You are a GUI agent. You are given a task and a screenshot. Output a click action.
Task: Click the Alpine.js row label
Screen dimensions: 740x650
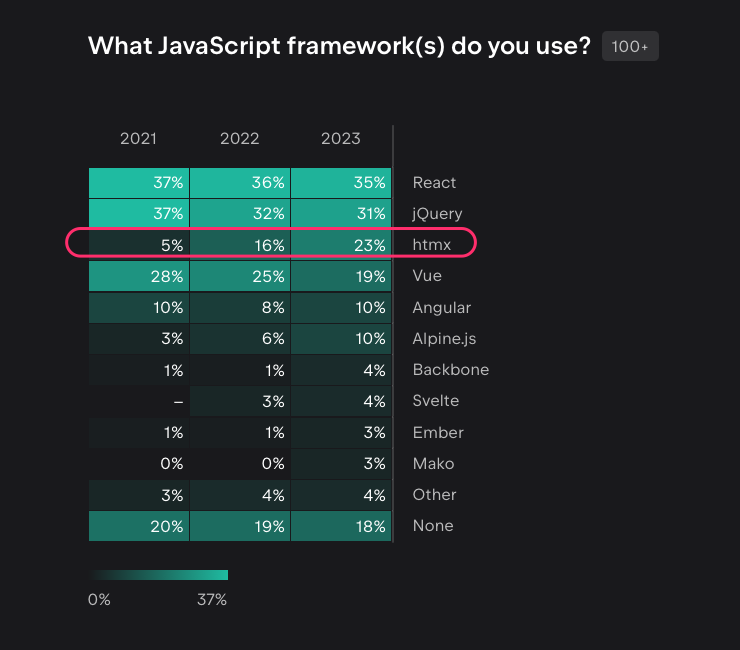[x=444, y=339]
